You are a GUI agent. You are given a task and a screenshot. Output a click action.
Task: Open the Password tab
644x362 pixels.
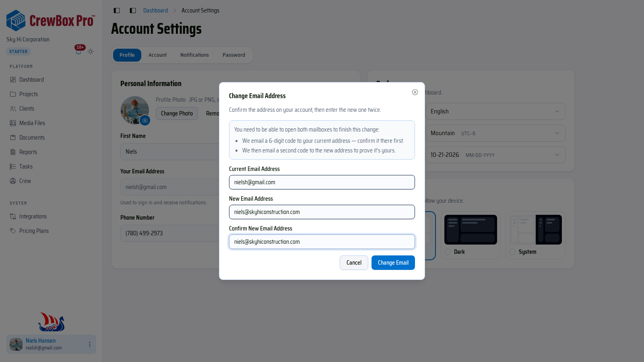point(234,55)
